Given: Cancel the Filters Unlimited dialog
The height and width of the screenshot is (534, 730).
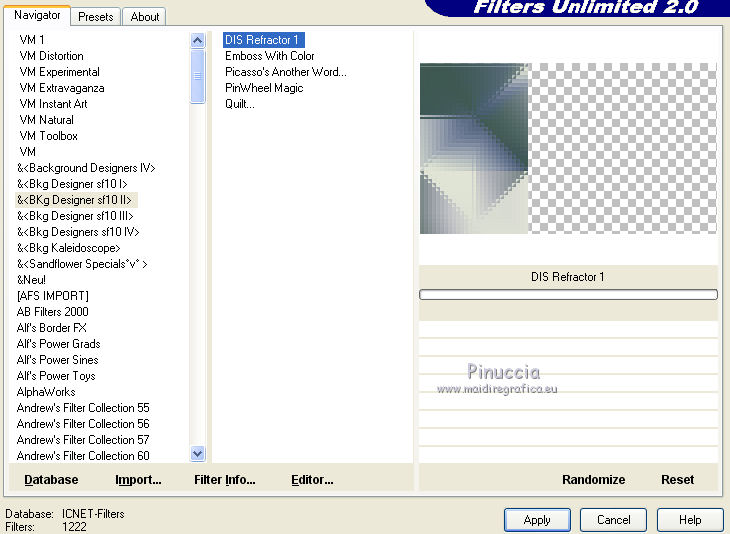Looking at the screenshot, I should click(x=614, y=520).
